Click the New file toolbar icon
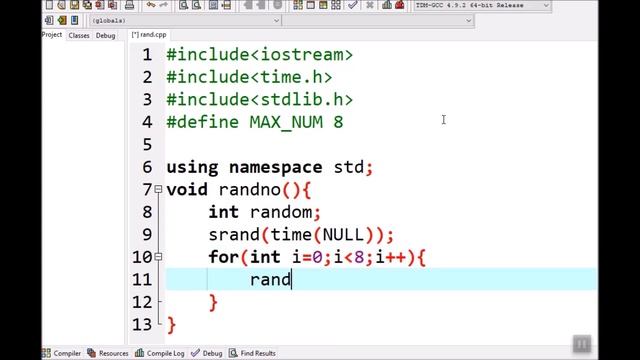Viewport: 640px width, 360px height. (x=49, y=5)
